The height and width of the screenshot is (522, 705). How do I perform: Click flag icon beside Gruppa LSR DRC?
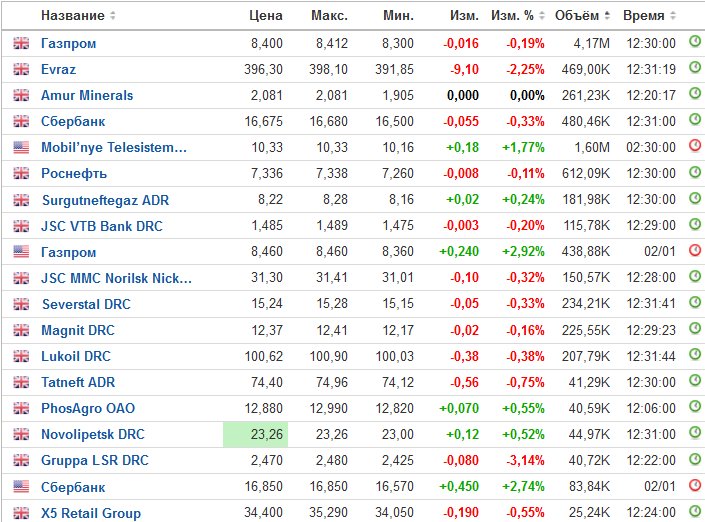coord(21,460)
